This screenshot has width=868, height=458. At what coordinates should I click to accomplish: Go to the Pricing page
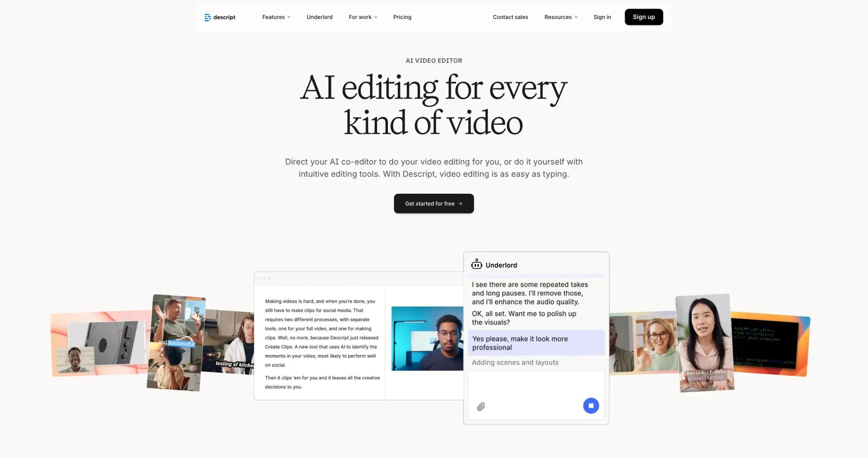[x=402, y=17]
